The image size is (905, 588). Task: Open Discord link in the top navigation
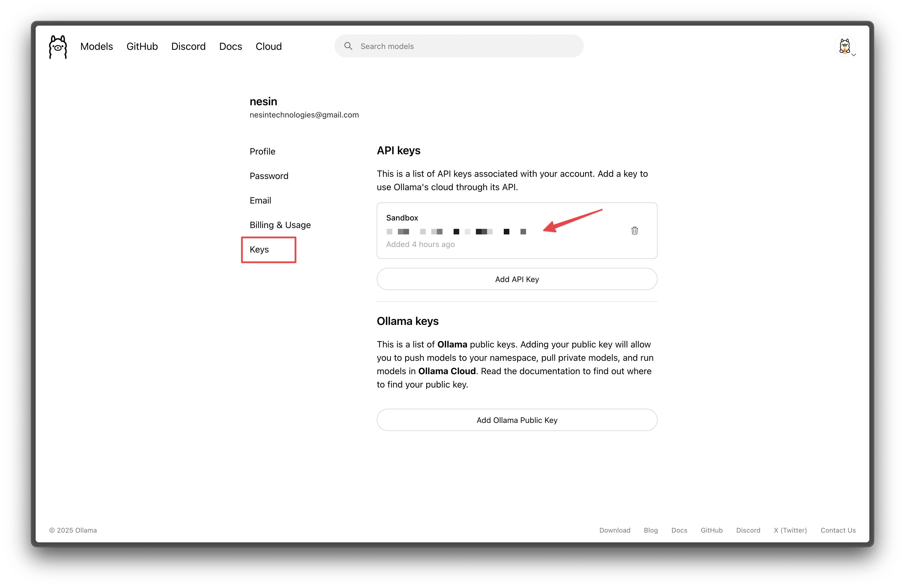(x=188, y=46)
